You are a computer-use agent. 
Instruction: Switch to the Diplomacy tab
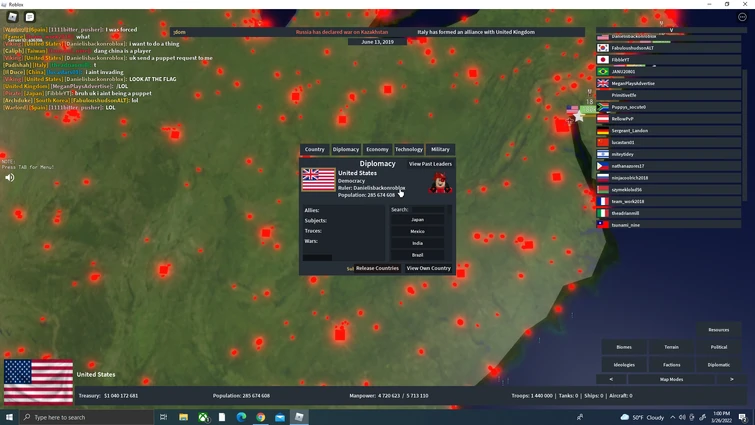click(x=346, y=149)
